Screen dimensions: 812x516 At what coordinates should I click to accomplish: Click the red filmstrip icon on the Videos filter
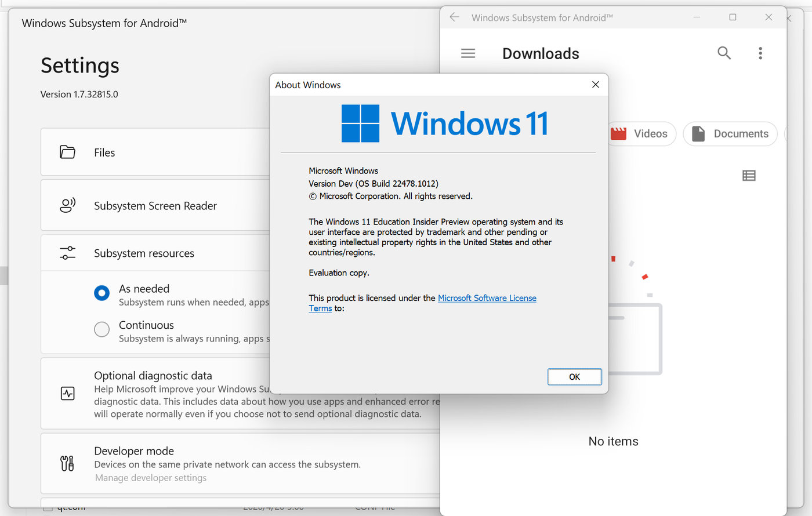click(618, 133)
